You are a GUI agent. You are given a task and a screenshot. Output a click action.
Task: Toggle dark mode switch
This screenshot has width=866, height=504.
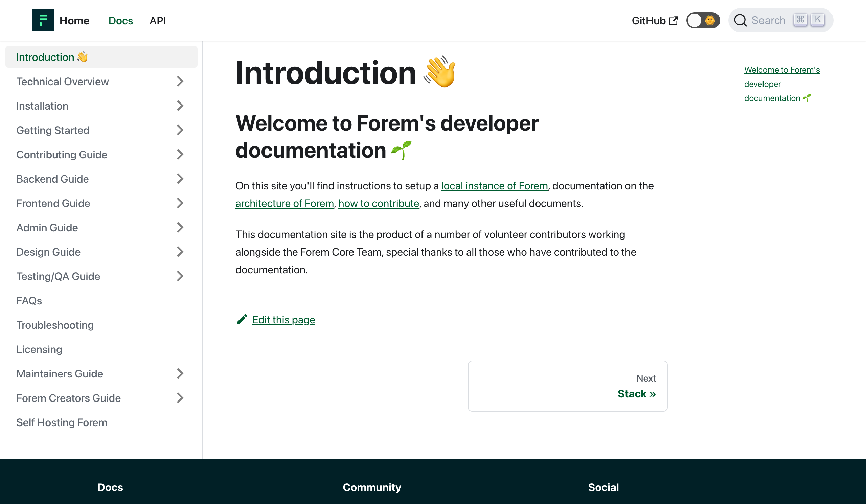pos(703,20)
